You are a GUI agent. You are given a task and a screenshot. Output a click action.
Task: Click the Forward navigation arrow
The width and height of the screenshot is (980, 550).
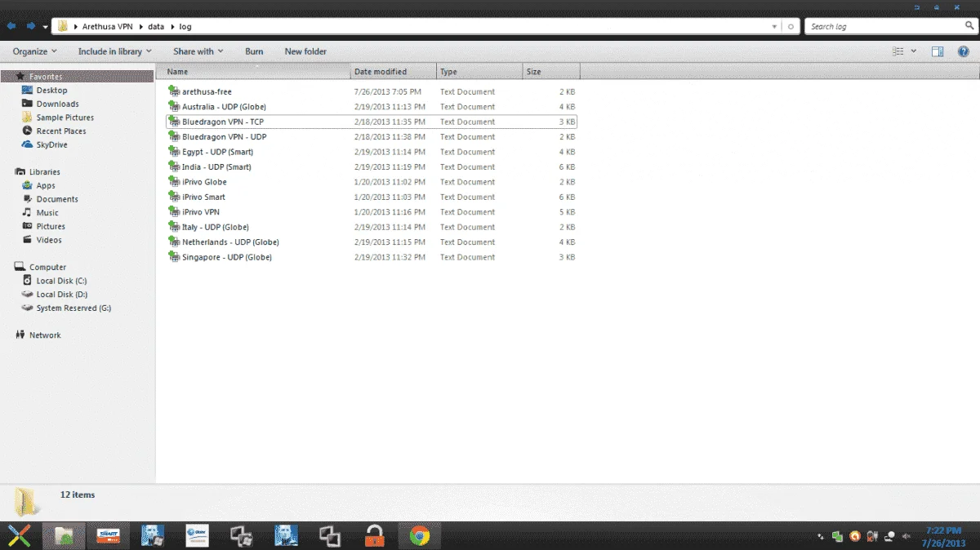pos(31,26)
